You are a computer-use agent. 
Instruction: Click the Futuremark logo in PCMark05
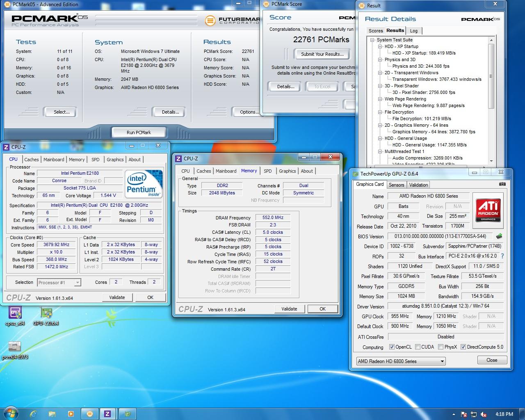[233, 20]
